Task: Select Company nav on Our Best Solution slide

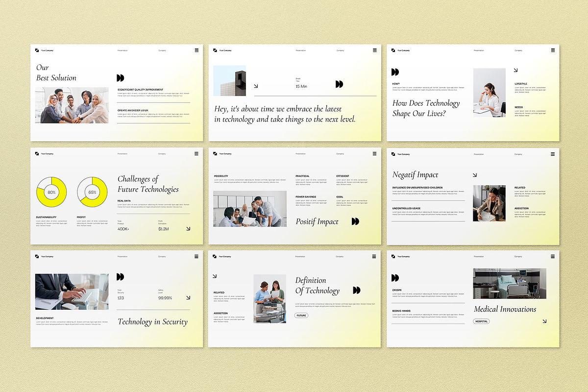Action: [x=162, y=50]
